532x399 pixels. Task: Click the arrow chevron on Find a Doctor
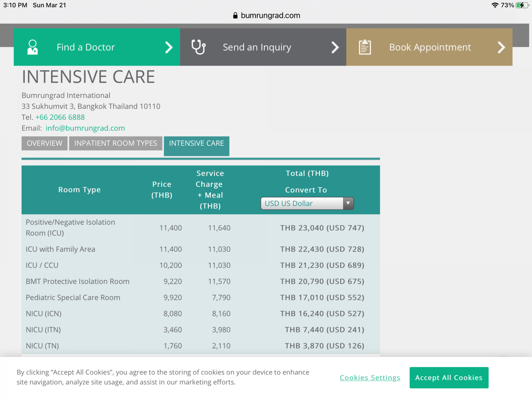[x=169, y=47]
